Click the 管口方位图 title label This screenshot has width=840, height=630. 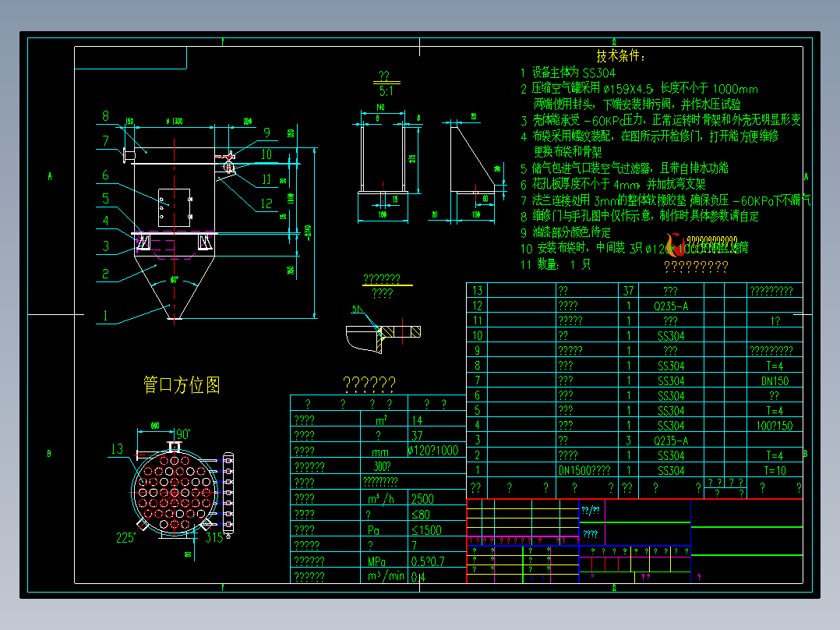click(x=182, y=385)
